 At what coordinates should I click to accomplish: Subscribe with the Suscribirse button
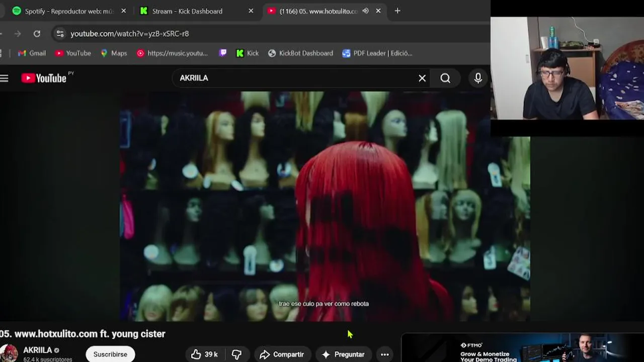tap(110, 354)
